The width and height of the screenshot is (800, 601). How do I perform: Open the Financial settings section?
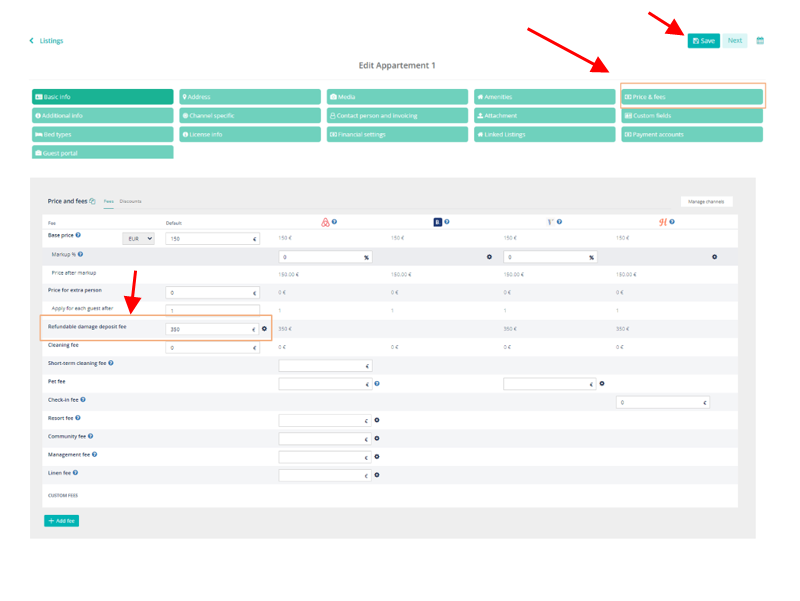click(x=397, y=135)
